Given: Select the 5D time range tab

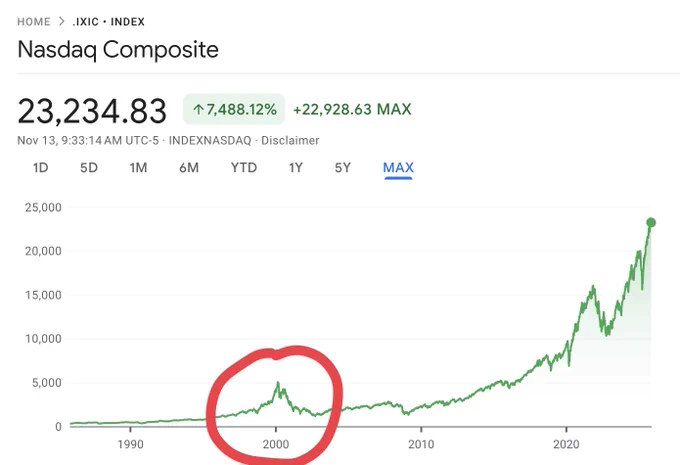Looking at the screenshot, I should click(x=89, y=167).
